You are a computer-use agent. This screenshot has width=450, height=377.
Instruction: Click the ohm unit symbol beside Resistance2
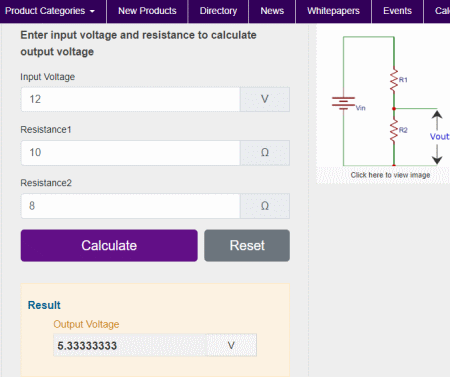265,206
